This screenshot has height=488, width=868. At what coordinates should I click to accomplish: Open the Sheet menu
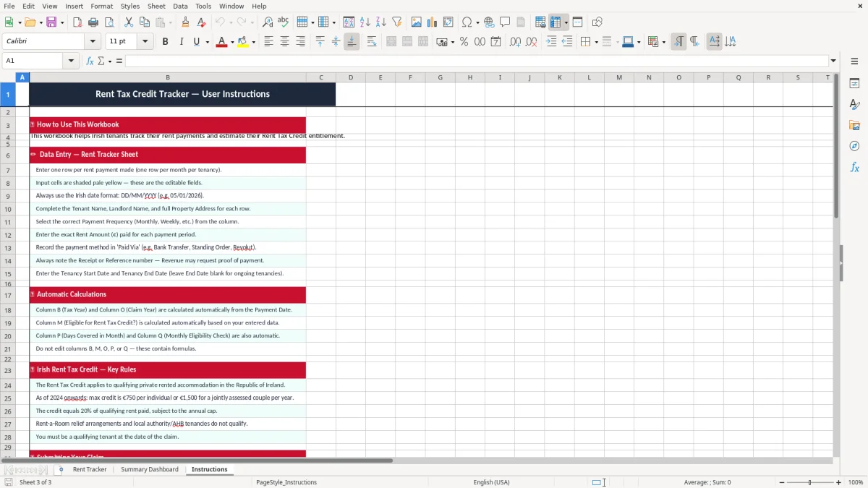(156, 6)
